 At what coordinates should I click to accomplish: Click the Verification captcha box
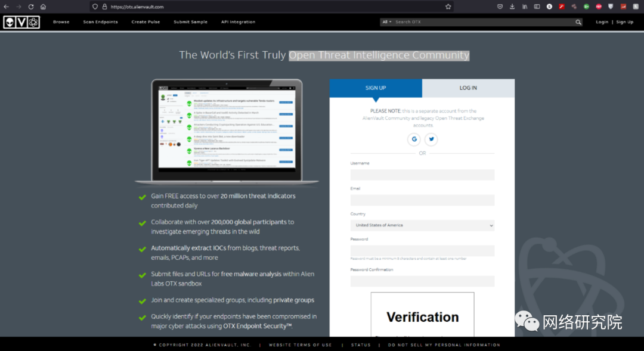pyautogui.click(x=422, y=315)
